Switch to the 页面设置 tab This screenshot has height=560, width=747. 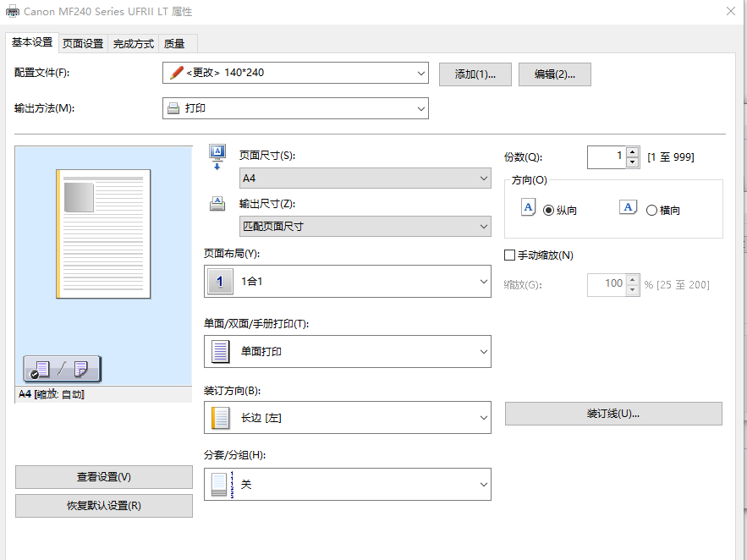[83, 44]
